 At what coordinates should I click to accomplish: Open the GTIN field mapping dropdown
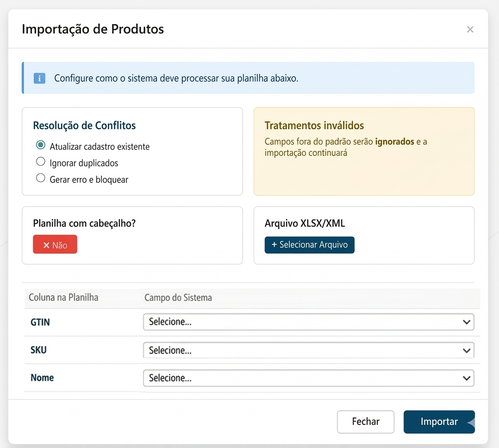308,322
